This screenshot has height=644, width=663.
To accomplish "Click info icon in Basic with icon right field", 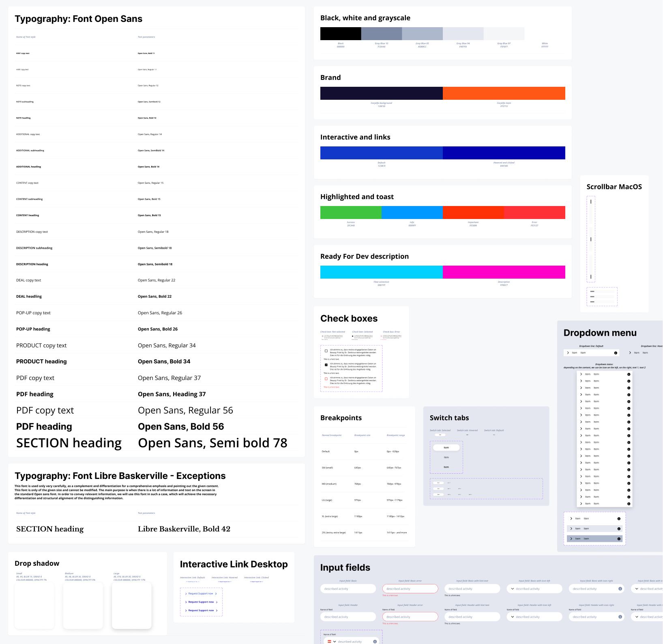I will click(620, 588).
